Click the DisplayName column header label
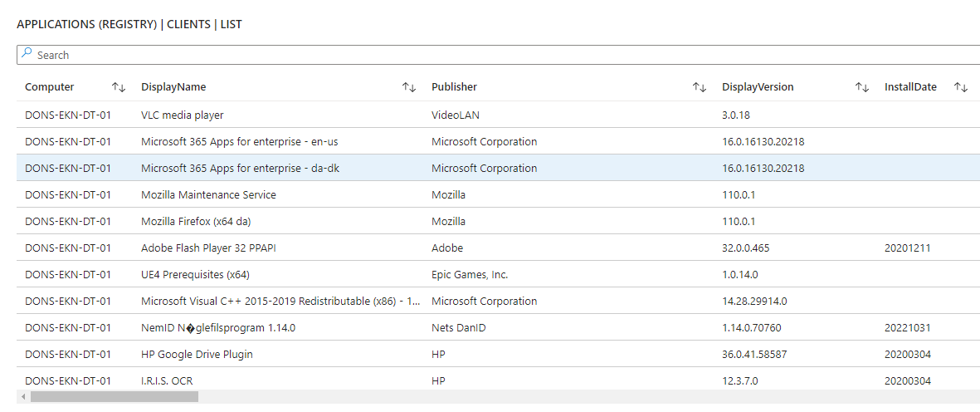This screenshot has height=412, width=980. 173,87
